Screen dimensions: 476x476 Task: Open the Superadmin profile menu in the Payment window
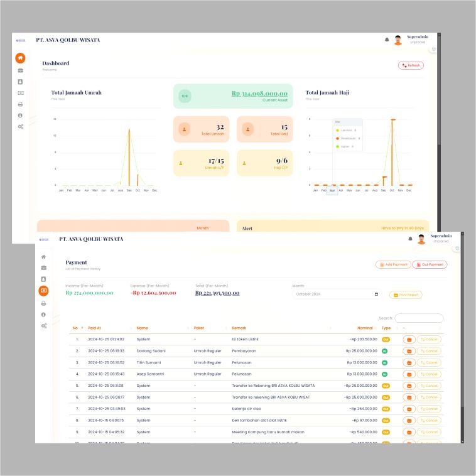434,239
